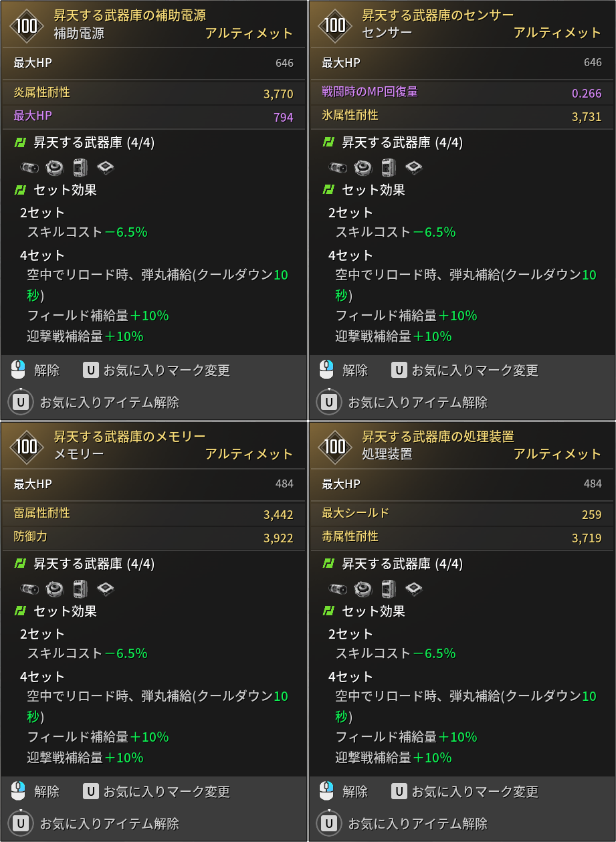Click お気に入りアイテム解除 in 処理装置 panel
This screenshot has height=842, width=616.
(418, 823)
